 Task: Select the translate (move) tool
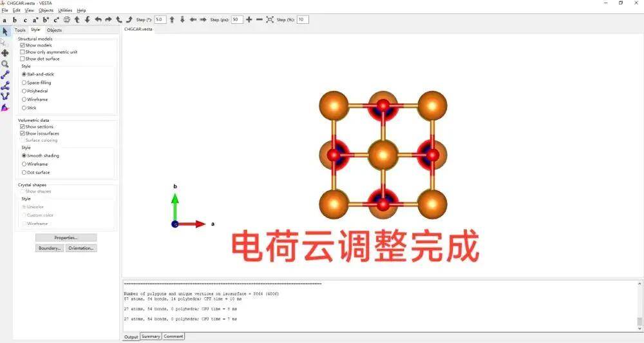(x=5, y=53)
